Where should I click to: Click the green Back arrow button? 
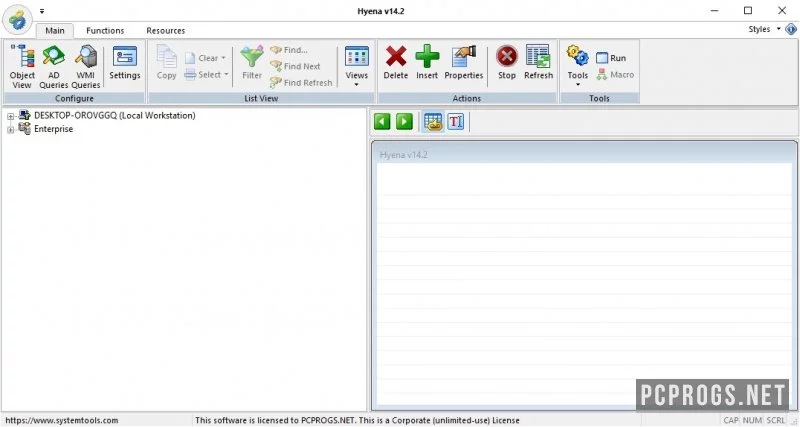(x=382, y=122)
